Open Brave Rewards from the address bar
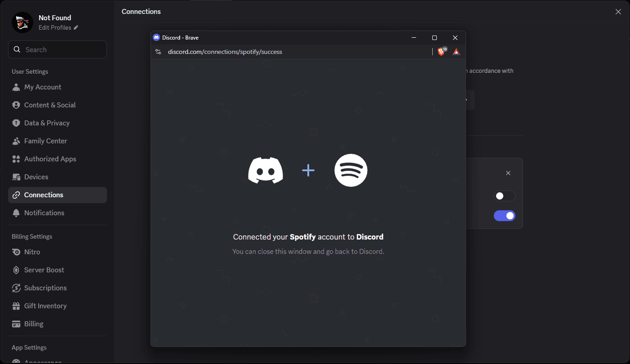This screenshot has height=364, width=630. 456,51
